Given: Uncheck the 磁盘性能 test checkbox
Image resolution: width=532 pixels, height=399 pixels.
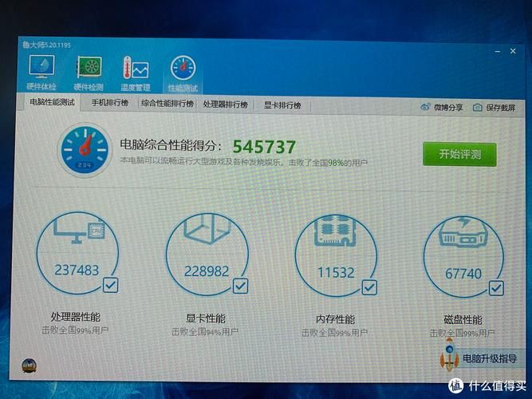Looking at the screenshot, I should [496, 288].
